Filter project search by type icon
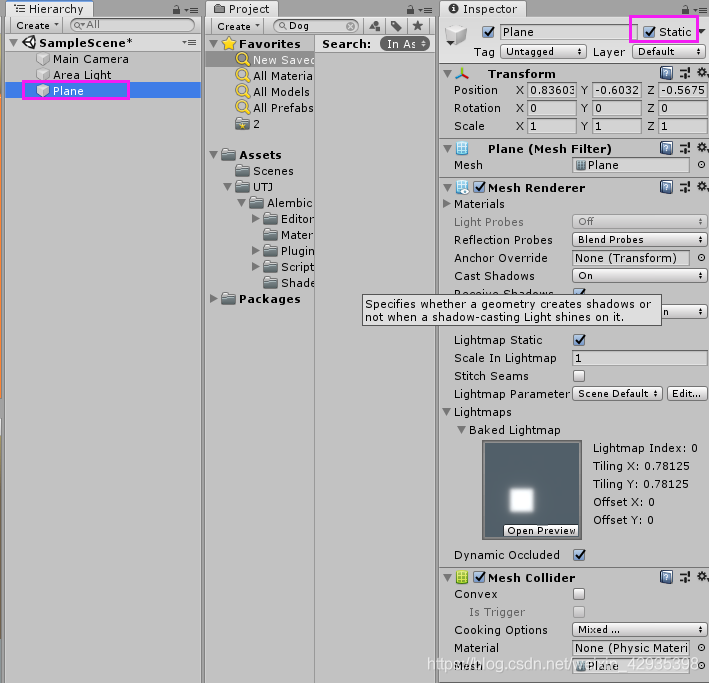This screenshot has width=709, height=683. pyautogui.click(x=374, y=26)
